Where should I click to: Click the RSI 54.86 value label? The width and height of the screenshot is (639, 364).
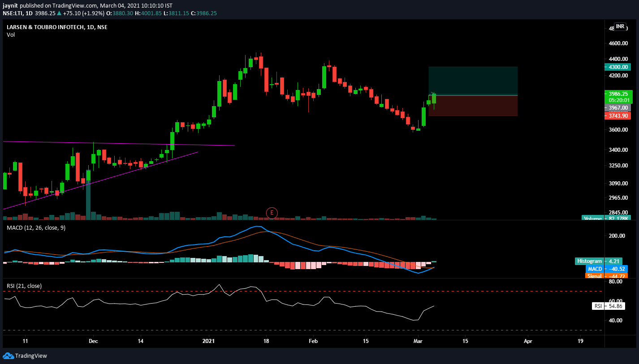point(609,306)
